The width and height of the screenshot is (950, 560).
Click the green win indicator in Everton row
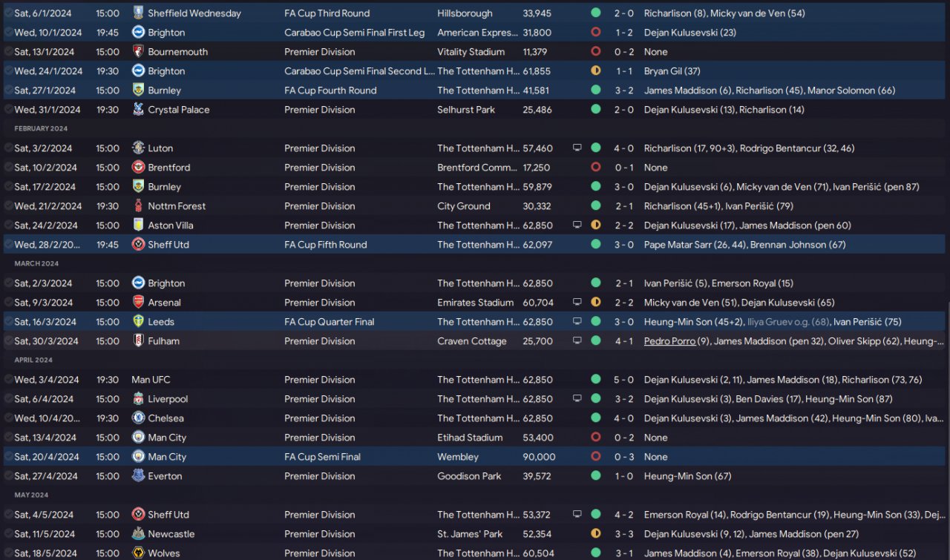click(595, 476)
